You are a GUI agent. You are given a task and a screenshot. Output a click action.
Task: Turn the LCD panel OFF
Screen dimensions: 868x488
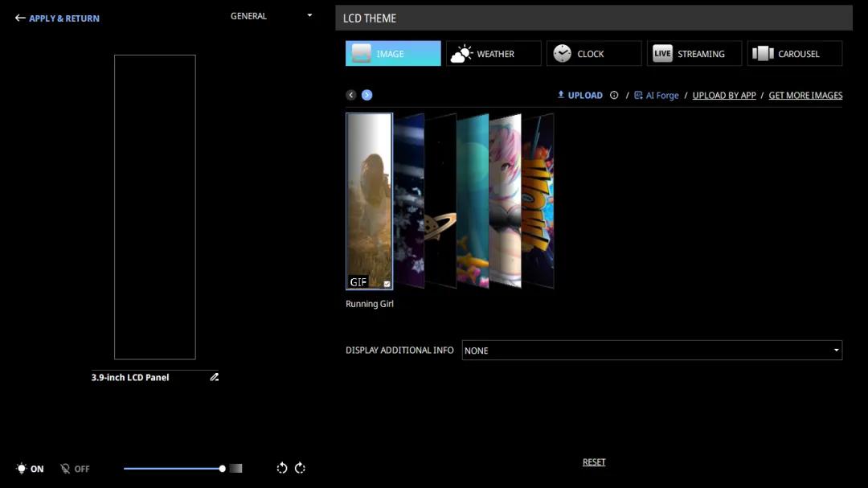click(75, 469)
